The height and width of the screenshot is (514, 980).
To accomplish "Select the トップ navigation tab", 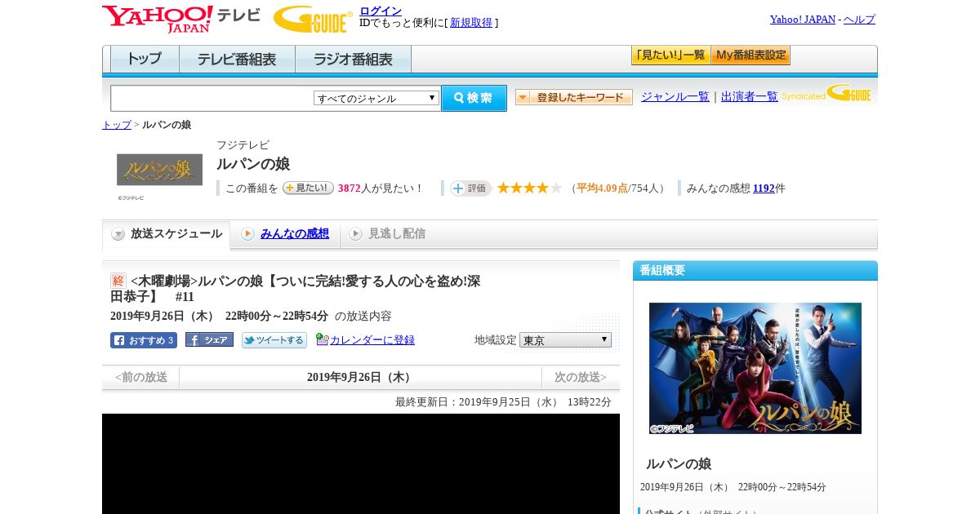I will point(145,60).
